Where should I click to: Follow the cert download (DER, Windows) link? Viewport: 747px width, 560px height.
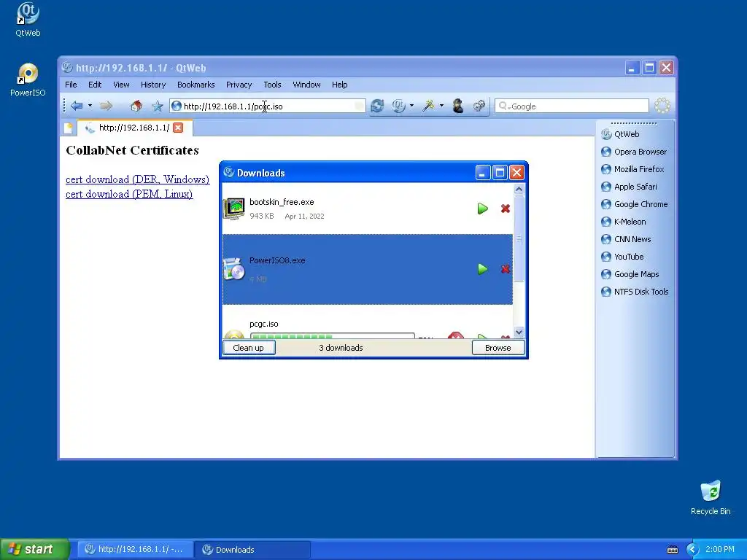[x=137, y=179]
